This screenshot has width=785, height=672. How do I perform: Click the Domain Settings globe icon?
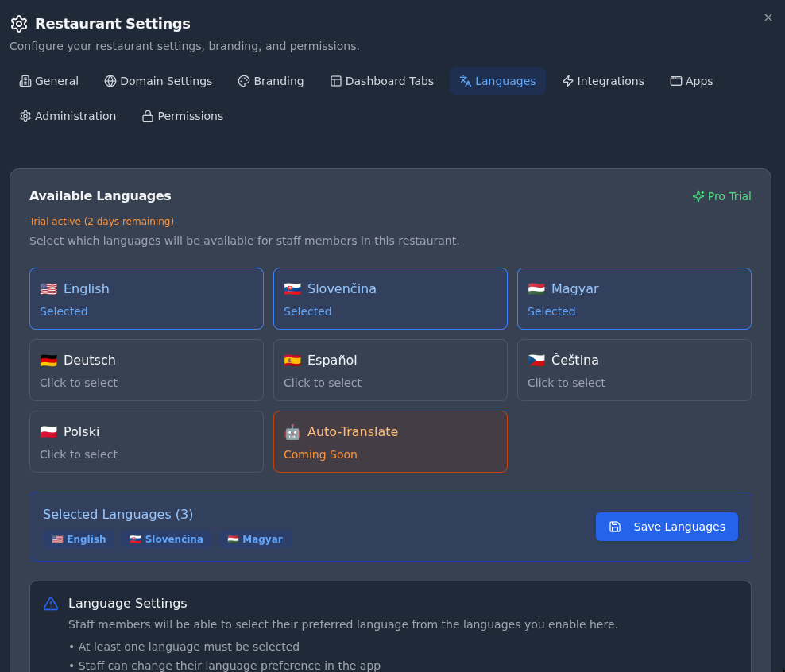coord(110,81)
